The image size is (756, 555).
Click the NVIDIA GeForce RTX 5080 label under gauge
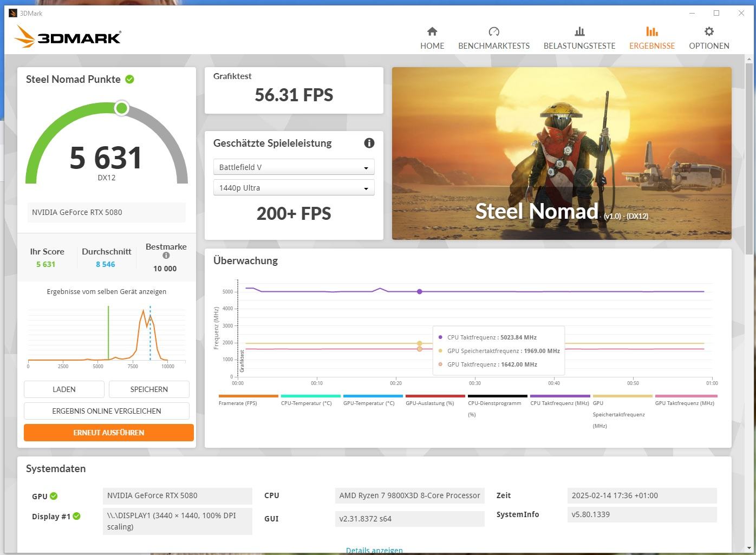(107, 212)
